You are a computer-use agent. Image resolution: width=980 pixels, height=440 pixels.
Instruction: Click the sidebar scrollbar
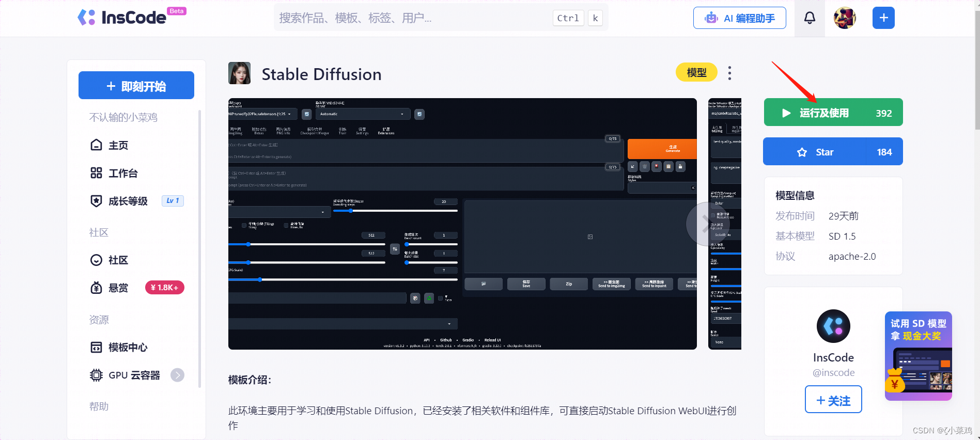pyautogui.click(x=199, y=248)
